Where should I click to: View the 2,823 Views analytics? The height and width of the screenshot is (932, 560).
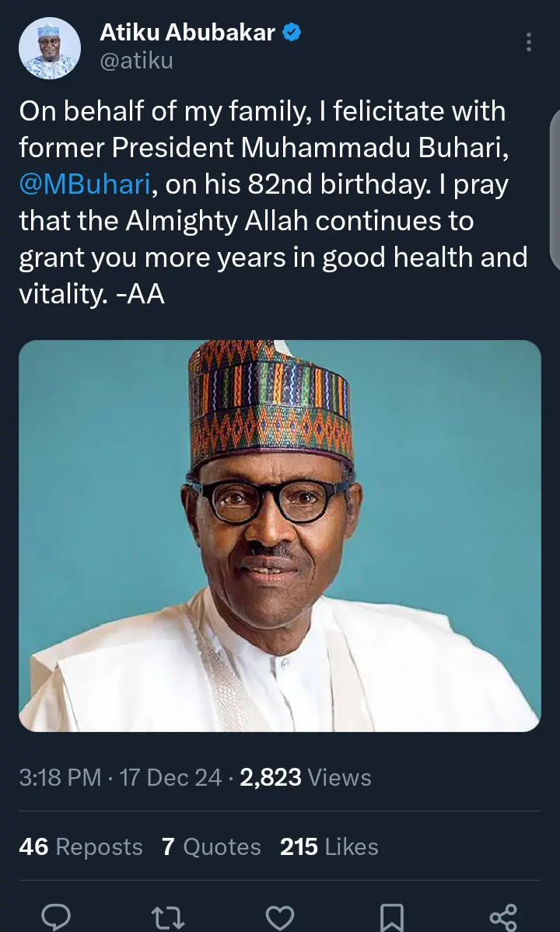point(305,777)
